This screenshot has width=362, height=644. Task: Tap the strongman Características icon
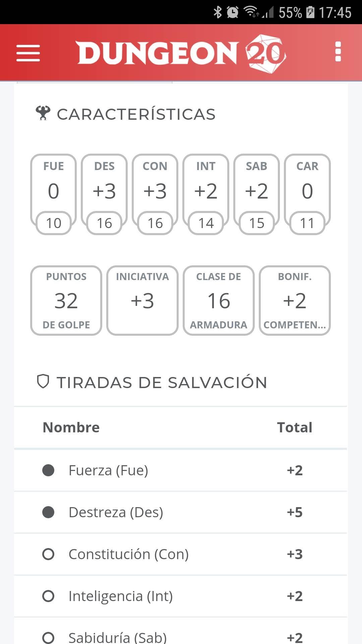point(43,113)
